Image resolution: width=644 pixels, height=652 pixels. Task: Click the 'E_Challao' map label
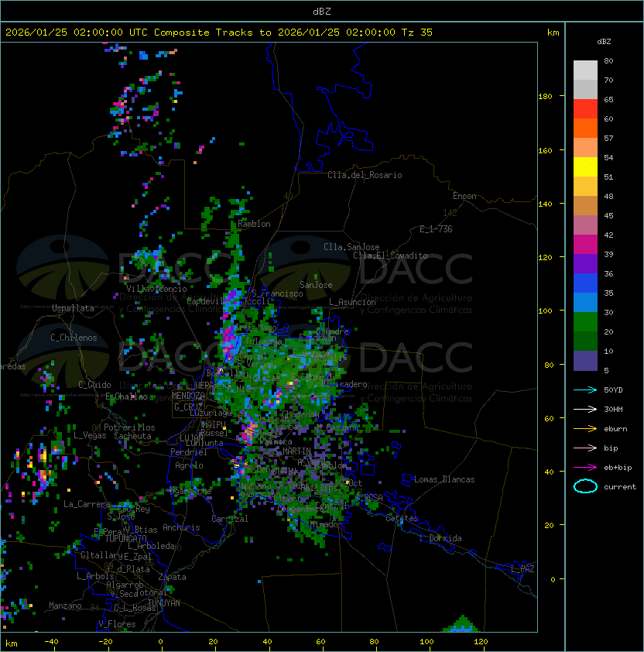point(126,396)
